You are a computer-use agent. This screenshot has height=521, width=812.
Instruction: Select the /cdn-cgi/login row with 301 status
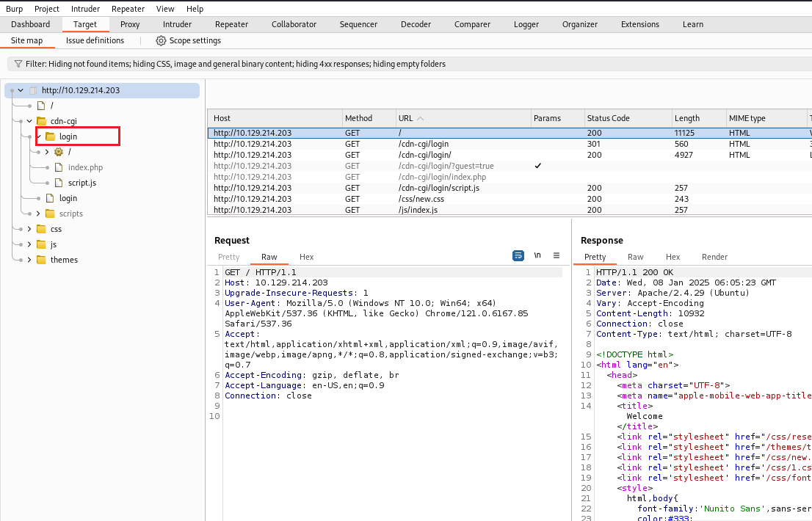pos(510,144)
